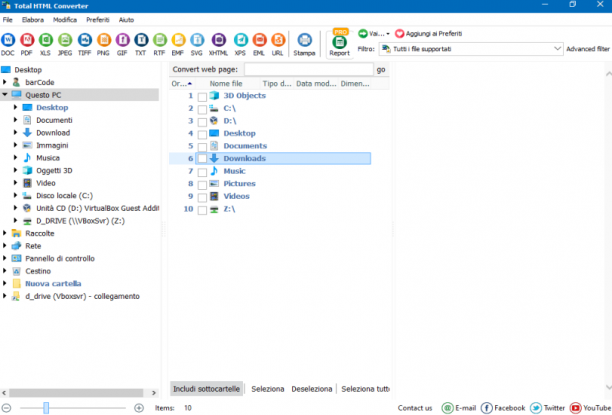This screenshot has height=415, width=612.
Task: Click the zoom slider handle
Action: click(x=46, y=408)
